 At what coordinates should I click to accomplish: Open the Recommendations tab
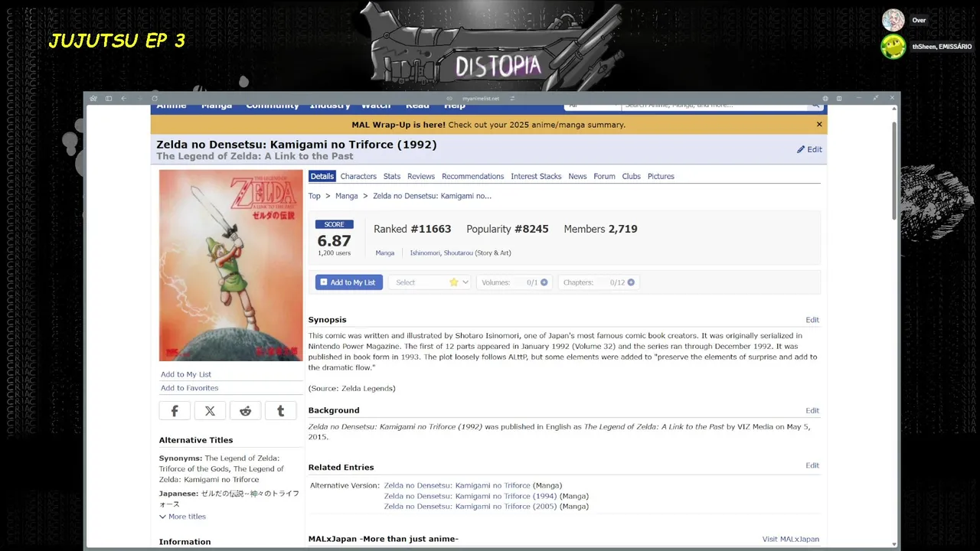point(472,176)
